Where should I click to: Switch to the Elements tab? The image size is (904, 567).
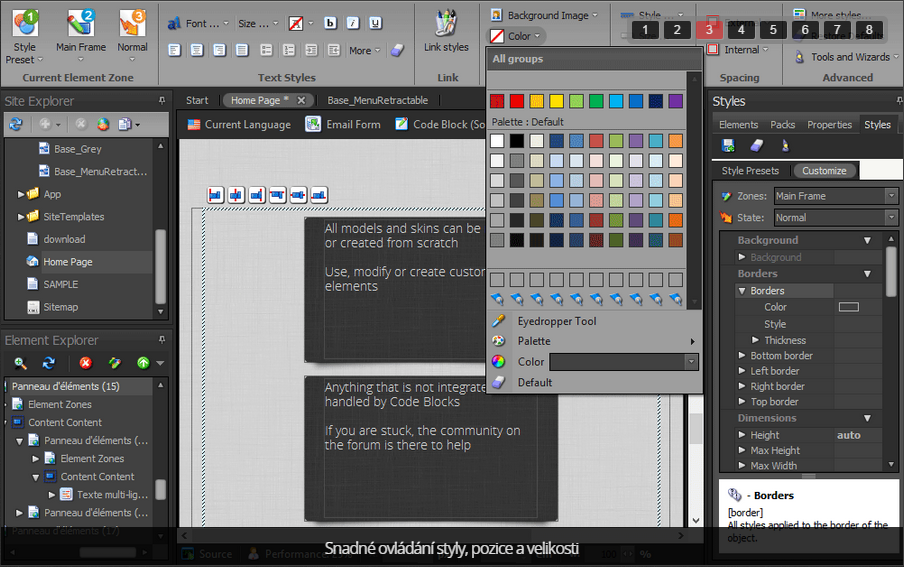point(738,125)
